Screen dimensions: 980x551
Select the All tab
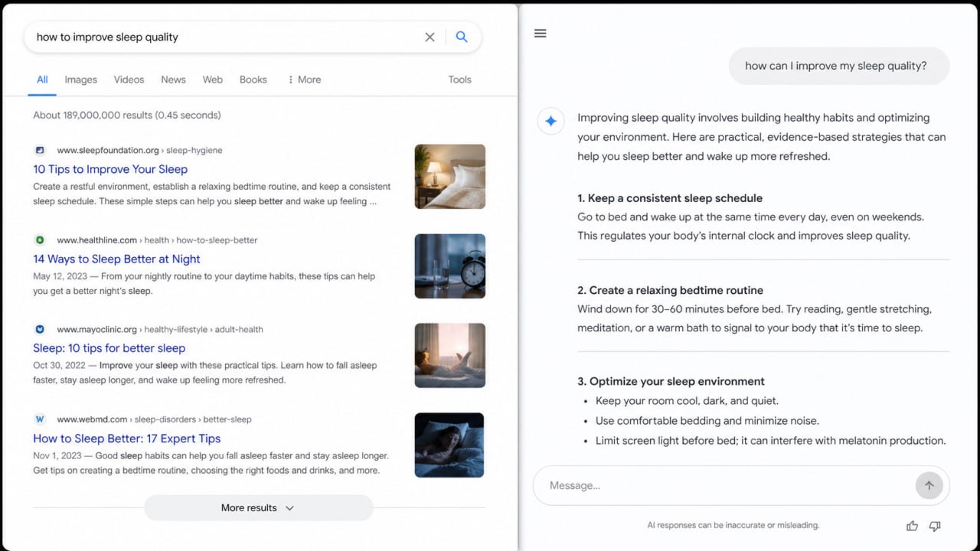coord(42,80)
